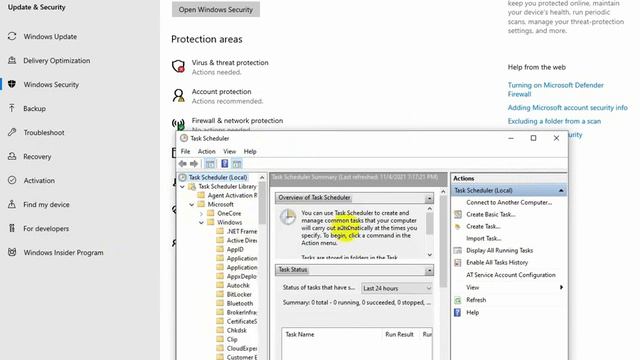Click the Help toolbar icon with question mark
This screenshot has height=360, width=640.
coord(224,164)
